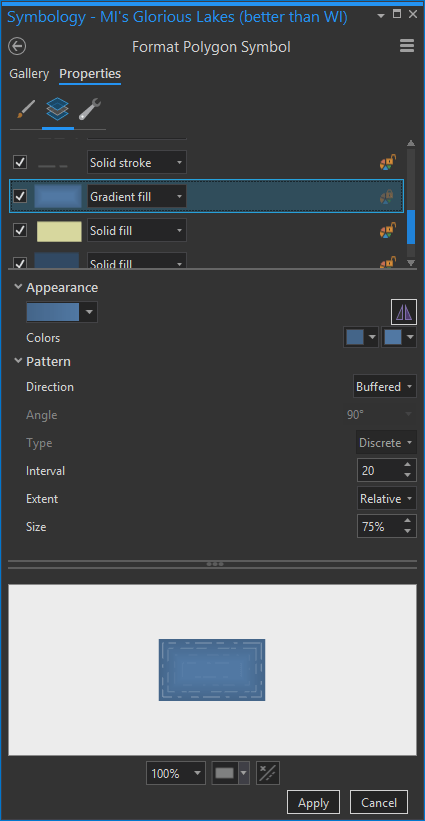Click the Apply button
This screenshot has width=425, height=821.
[314, 803]
